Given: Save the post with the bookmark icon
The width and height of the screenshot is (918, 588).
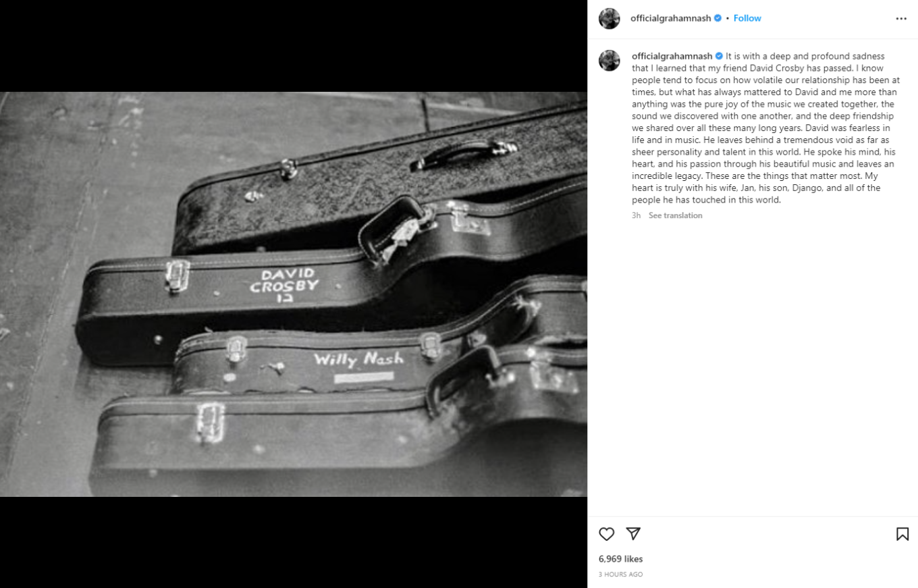Looking at the screenshot, I should click(x=902, y=534).
